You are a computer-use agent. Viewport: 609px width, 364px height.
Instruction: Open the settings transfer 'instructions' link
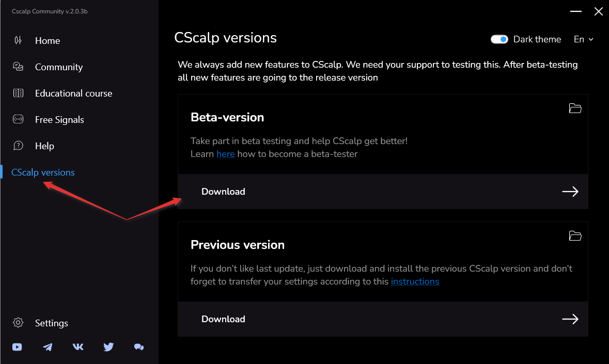click(415, 281)
